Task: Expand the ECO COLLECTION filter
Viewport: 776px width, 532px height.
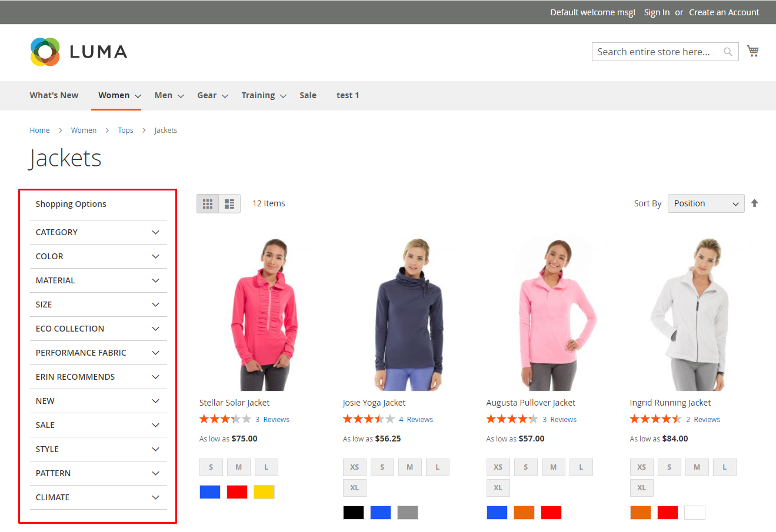Action: pos(98,329)
